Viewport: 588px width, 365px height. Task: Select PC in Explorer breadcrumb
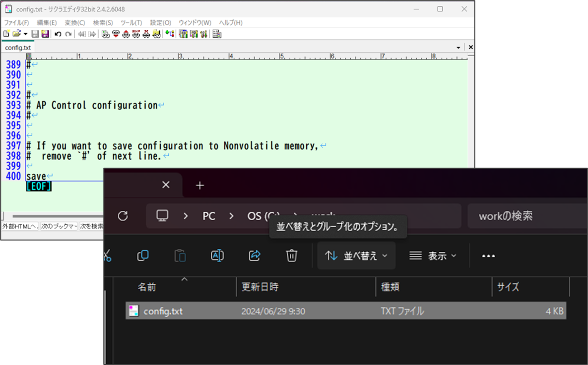click(x=209, y=216)
